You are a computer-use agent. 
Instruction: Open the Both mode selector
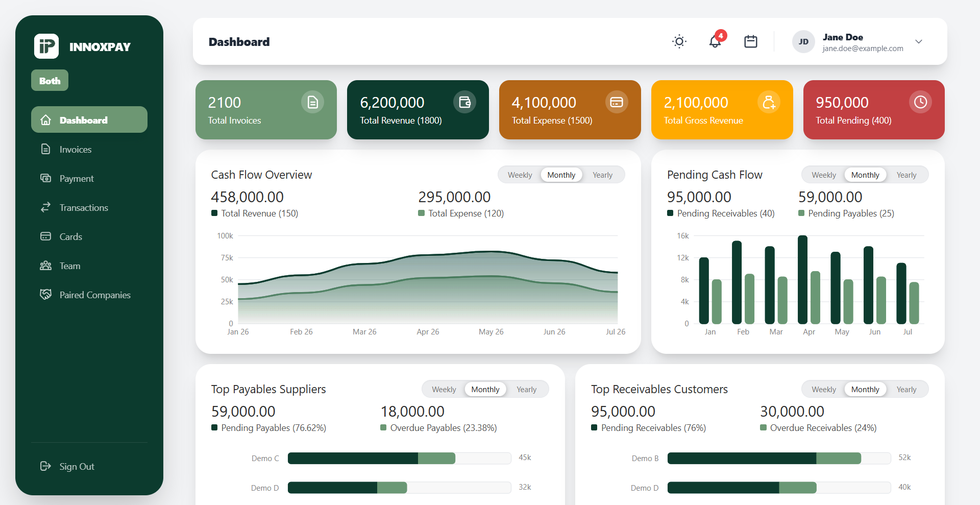point(50,81)
